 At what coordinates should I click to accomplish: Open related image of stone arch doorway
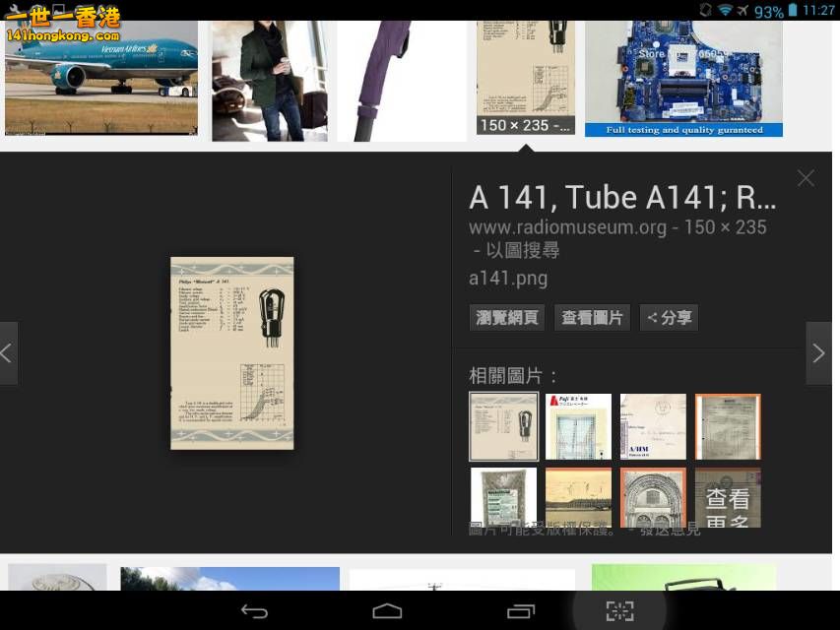[653, 497]
